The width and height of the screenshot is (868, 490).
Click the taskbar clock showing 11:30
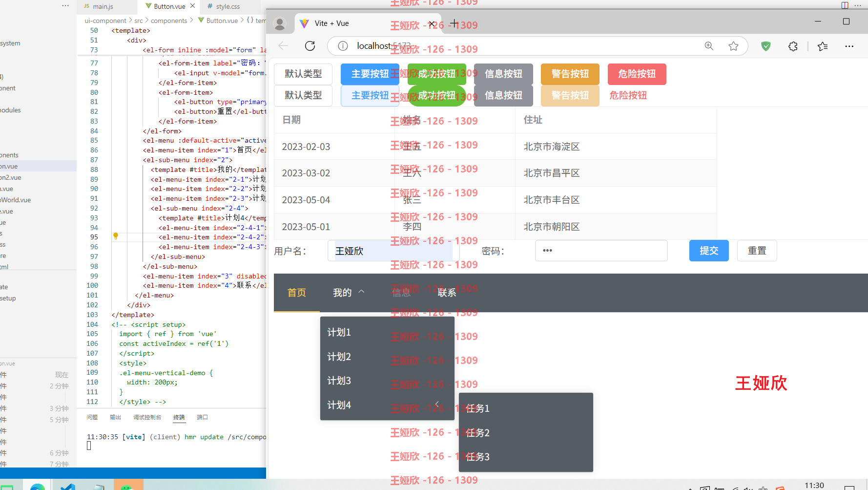click(814, 485)
